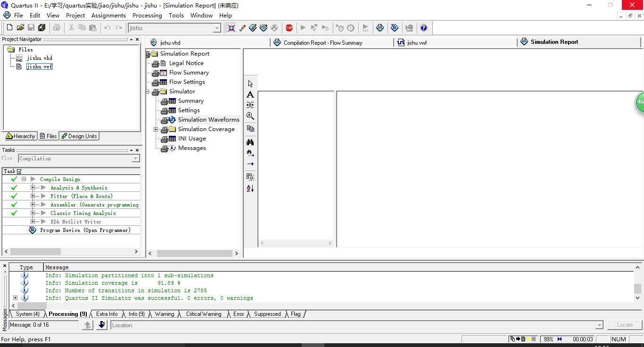Toggle the Task header checkbox

coord(19,172)
